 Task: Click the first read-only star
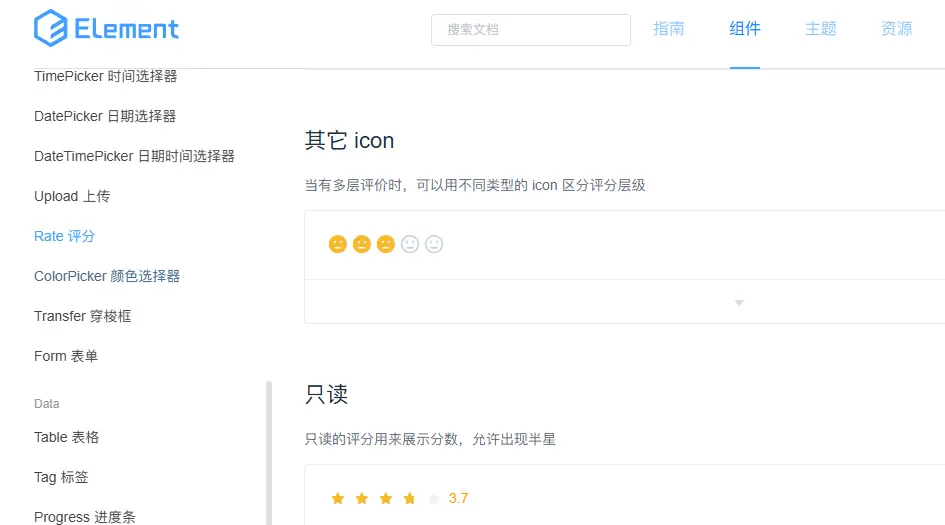coord(338,498)
